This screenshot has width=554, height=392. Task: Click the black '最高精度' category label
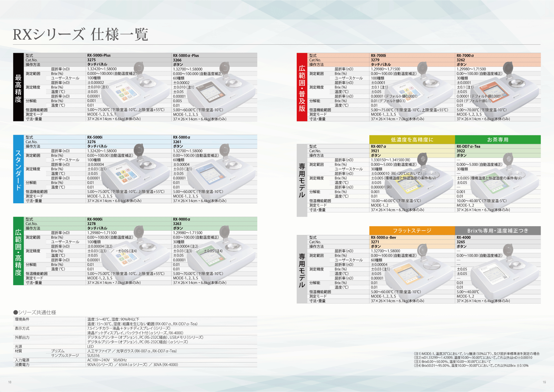tap(18, 87)
